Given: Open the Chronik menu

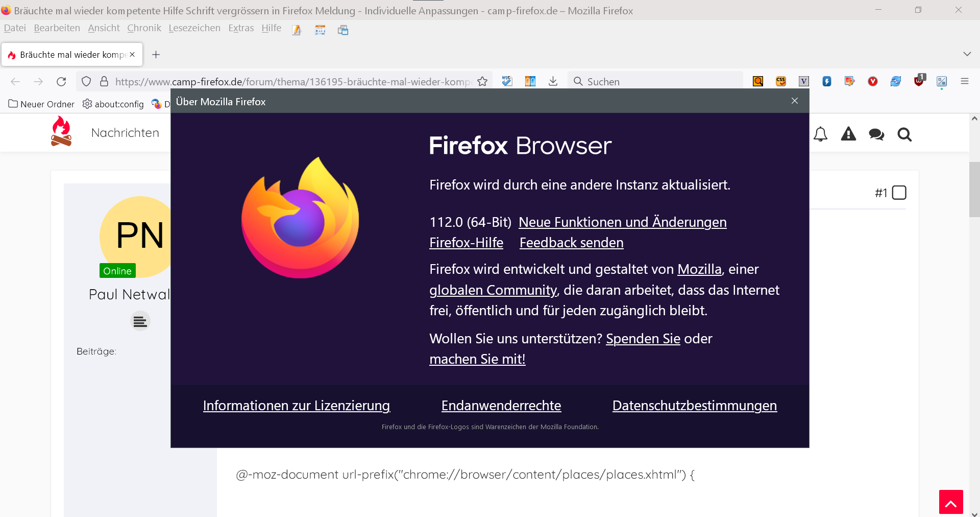Looking at the screenshot, I should pyautogui.click(x=144, y=28).
